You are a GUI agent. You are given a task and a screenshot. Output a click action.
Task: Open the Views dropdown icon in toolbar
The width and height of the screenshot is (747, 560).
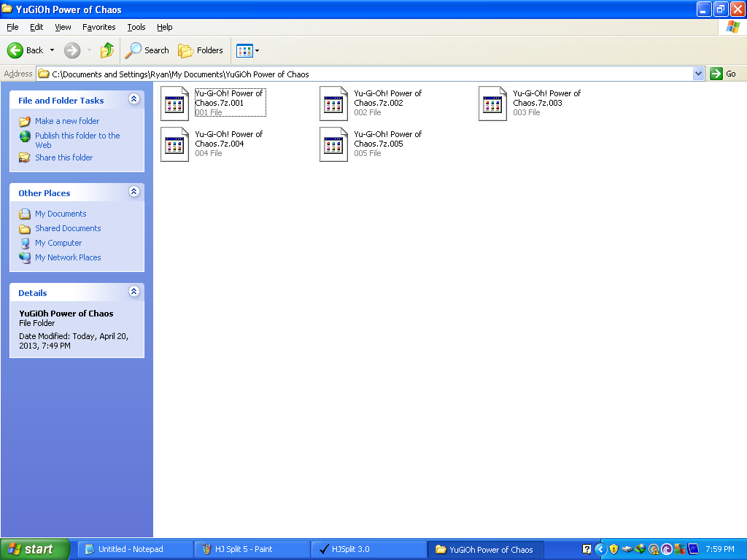pos(248,50)
